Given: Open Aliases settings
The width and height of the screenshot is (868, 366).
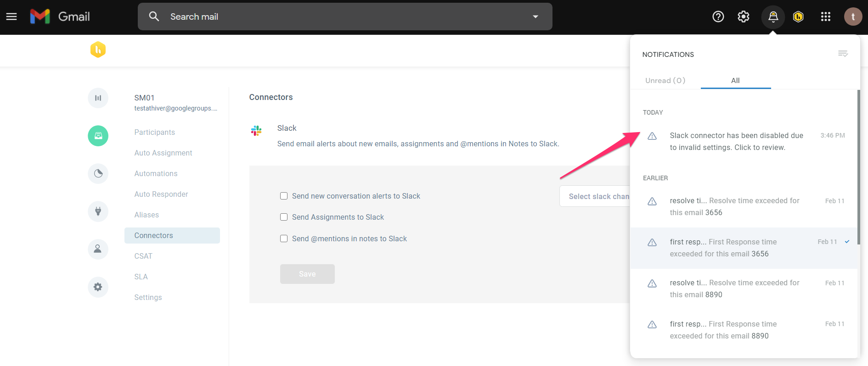Looking at the screenshot, I should (147, 215).
